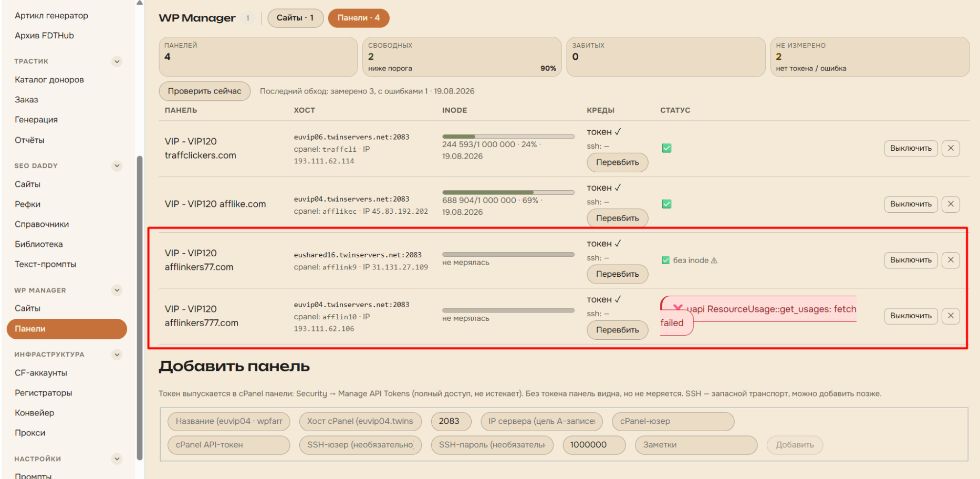Go to Заказ in the sidebar
The width and height of the screenshot is (980, 479).
click(26, 100)
